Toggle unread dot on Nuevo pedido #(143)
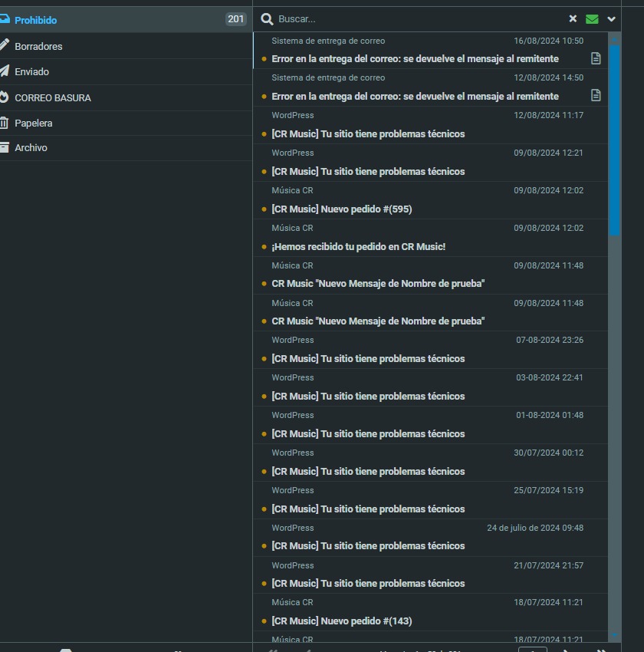The height and width of the screenshot is (652, 644). tap(264, 621)
